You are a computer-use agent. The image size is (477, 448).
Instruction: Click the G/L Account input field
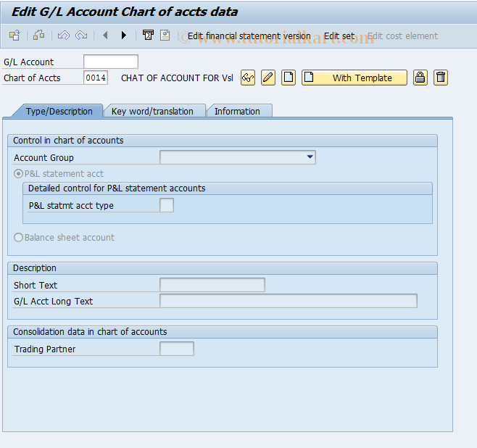[x=111, y=62]
